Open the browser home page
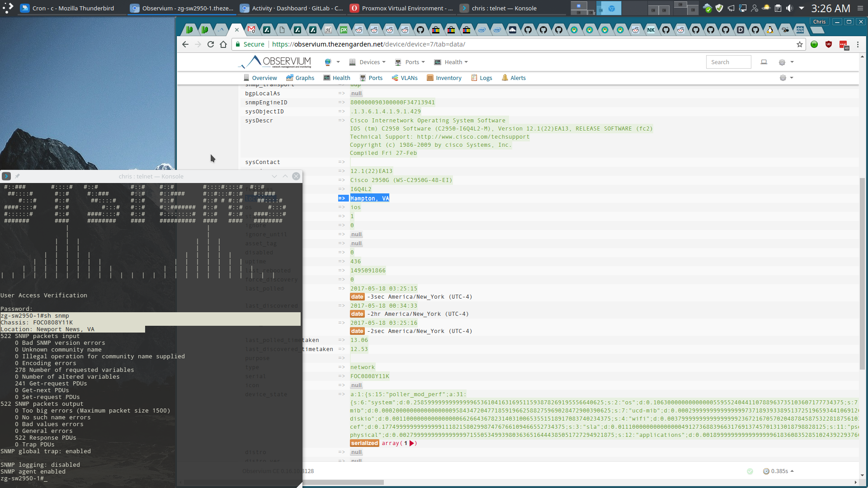Screen dimensions: 868x488 click(223, 44)
